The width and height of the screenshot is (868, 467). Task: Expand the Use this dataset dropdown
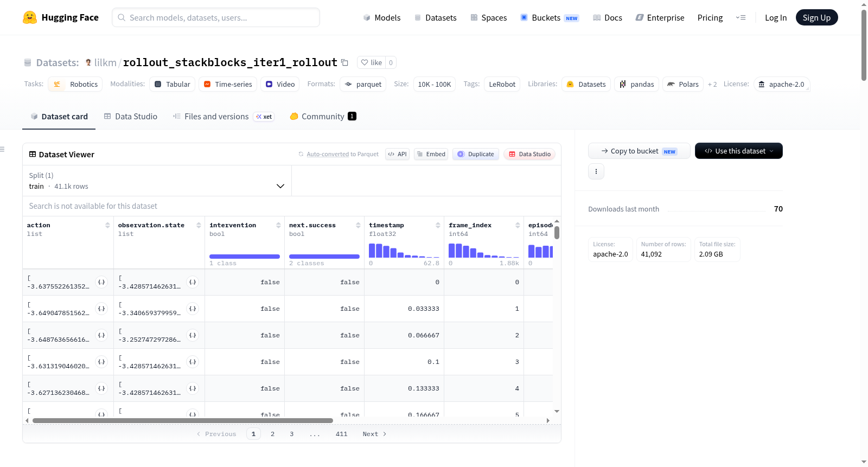coord(739,151)
